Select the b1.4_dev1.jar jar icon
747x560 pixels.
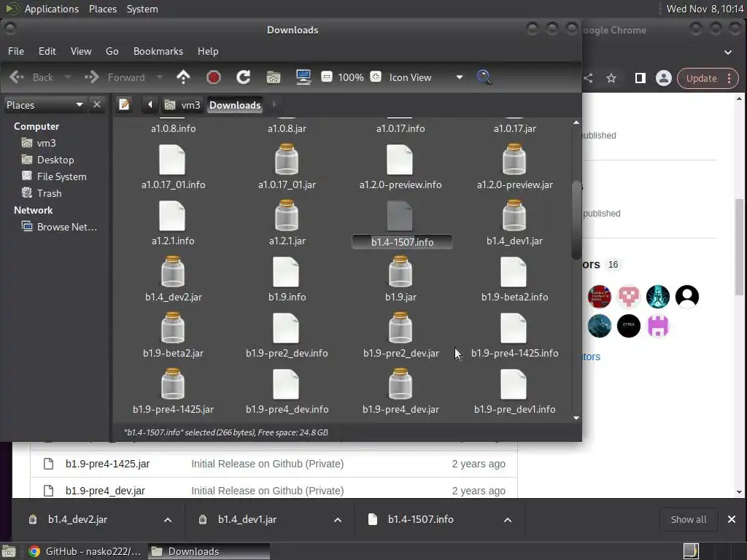click(x=514, y=216)
